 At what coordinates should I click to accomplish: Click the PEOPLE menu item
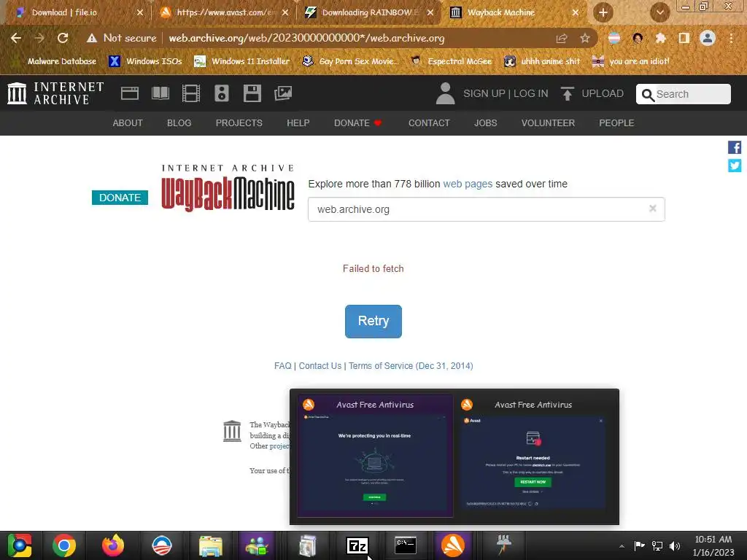616,122
